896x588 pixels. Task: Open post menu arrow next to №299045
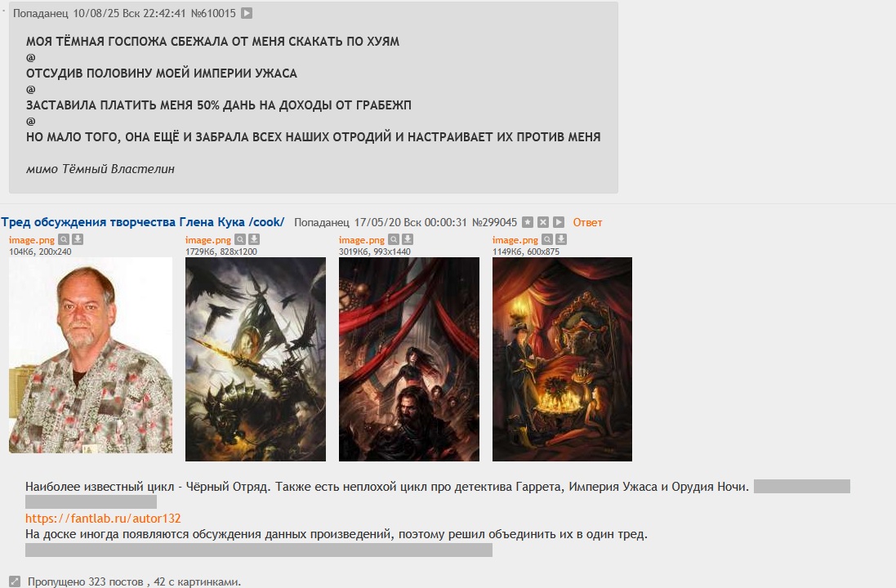pos(559,222)
